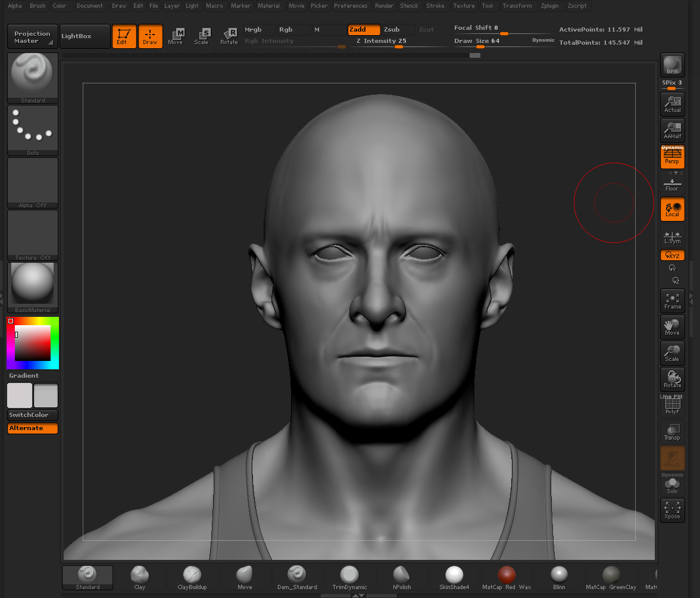Viewport: 700px width, 598px height.
Task: Enable Rgb channel
Action: click(294, 29)
